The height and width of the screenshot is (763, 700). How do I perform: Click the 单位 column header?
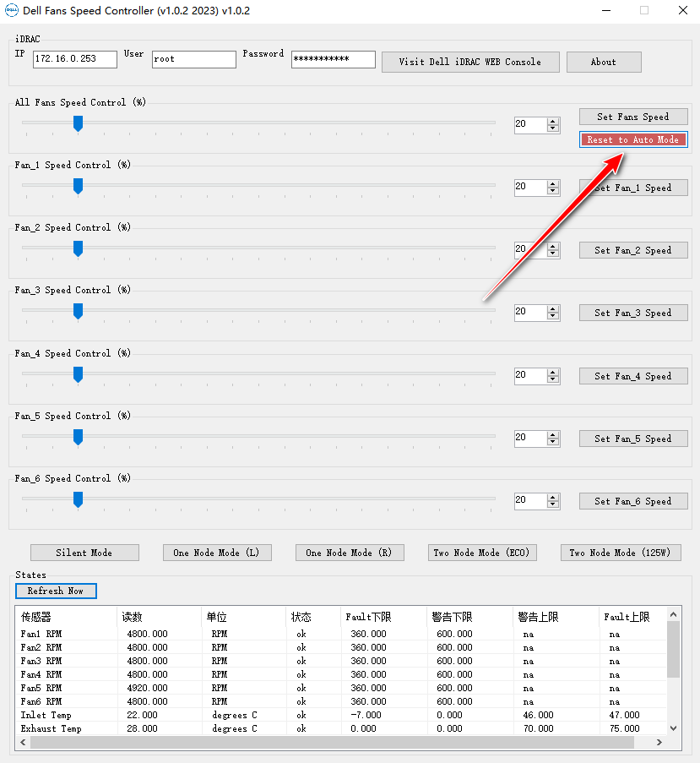pos(243,617)
